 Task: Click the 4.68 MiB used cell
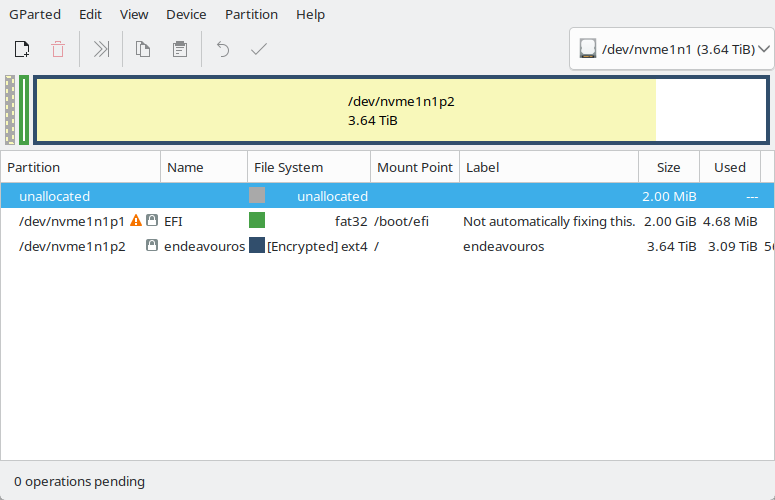point(730,221)
